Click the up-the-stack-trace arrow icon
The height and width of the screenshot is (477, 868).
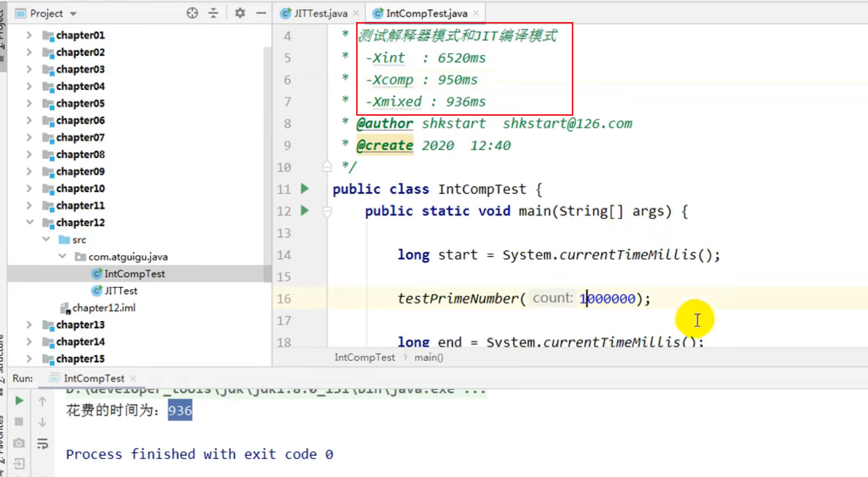[43, 401]
